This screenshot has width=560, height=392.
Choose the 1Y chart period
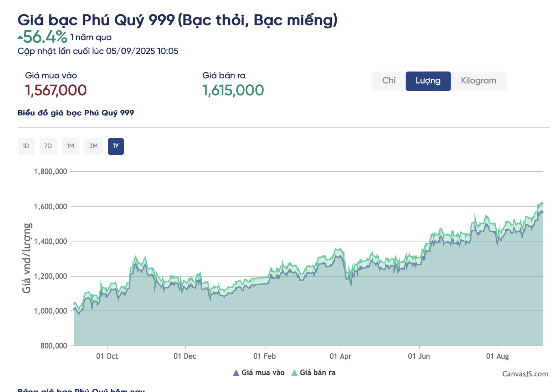116,146
